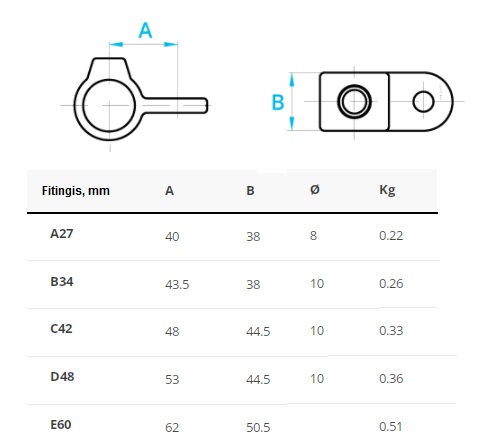The height and width of the screenshot is (444, 483).
Task: Select the A27 fitting row label
Action: (x=62, y=234)
